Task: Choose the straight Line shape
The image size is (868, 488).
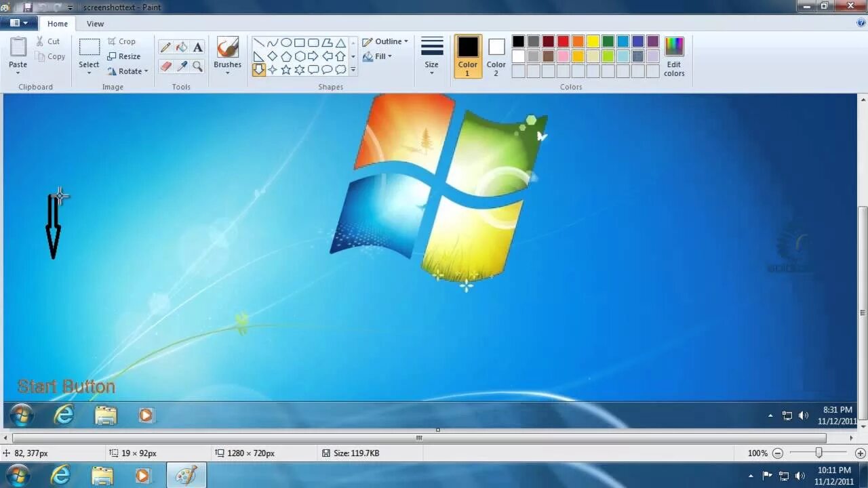Action: (259, 43)
